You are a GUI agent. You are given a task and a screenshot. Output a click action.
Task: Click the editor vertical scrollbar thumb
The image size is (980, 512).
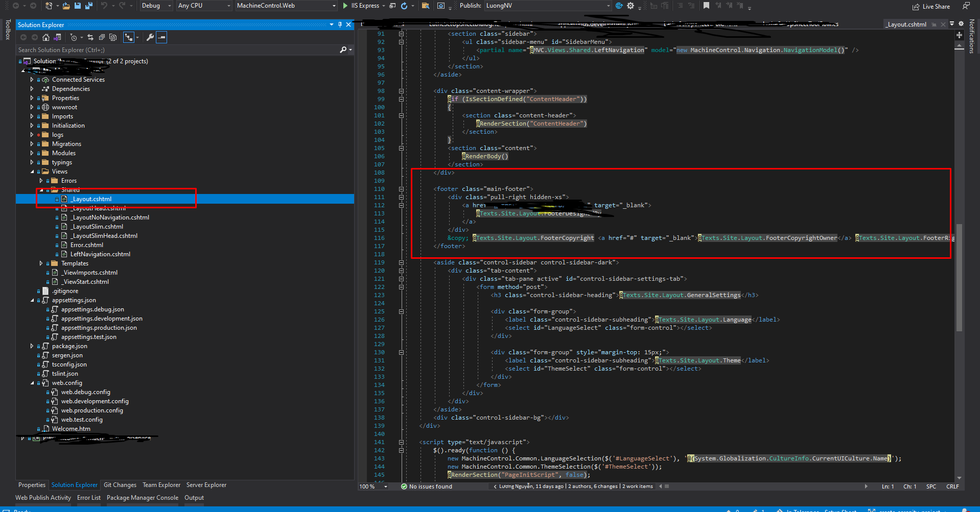coord(959,277)
